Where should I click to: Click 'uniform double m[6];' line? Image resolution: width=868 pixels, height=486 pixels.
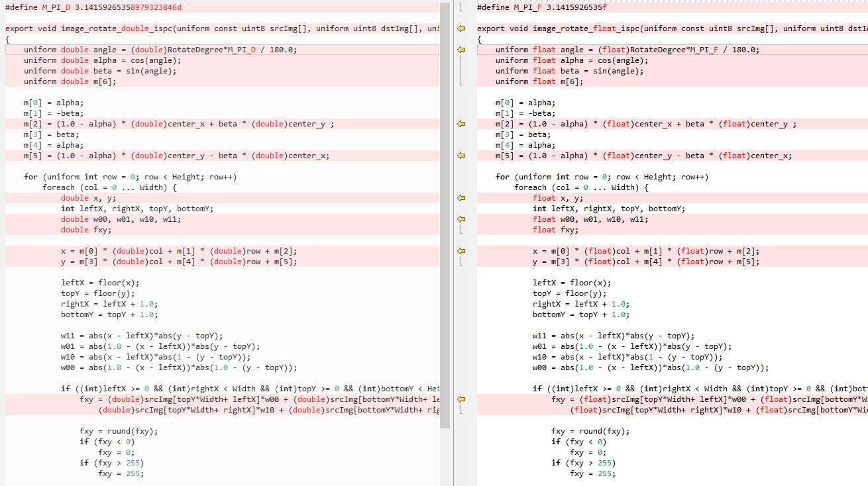(70, 81)
